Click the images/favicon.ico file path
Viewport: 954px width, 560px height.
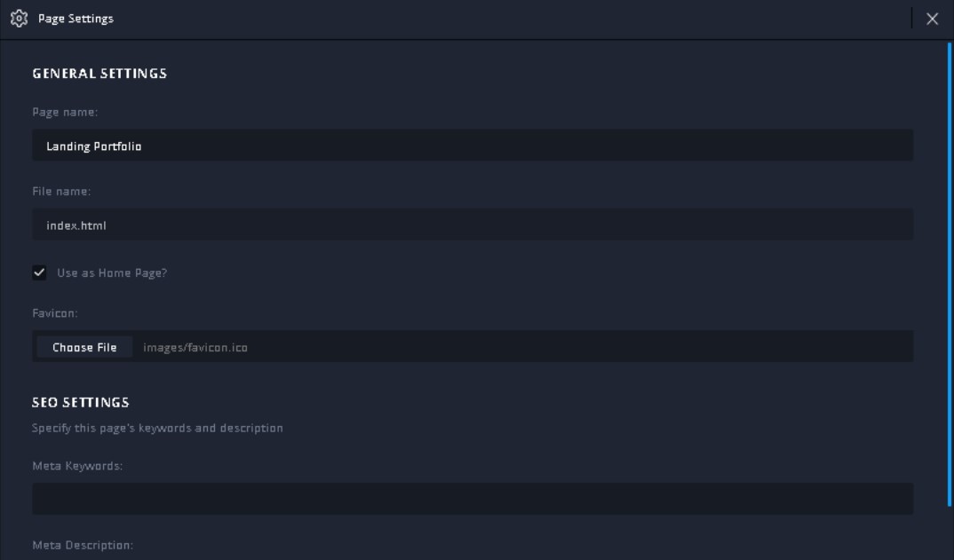tap(195, 348)
